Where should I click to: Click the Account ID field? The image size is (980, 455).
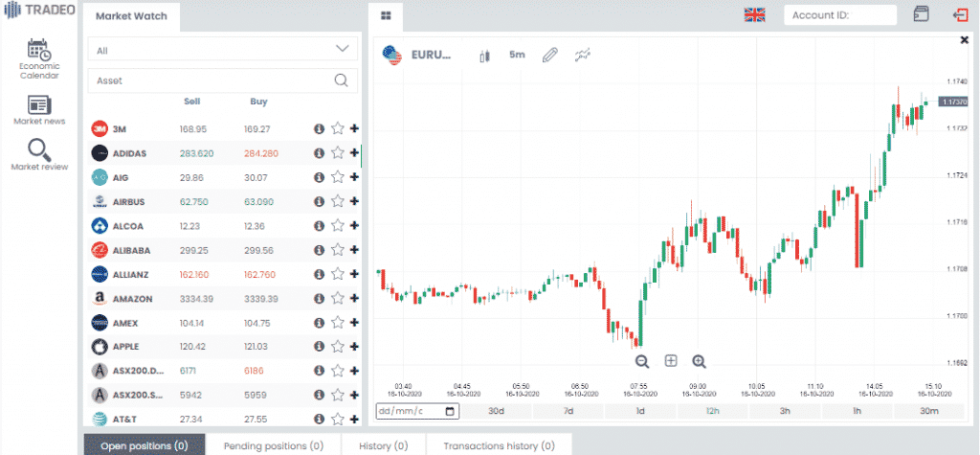pos(840,15)
